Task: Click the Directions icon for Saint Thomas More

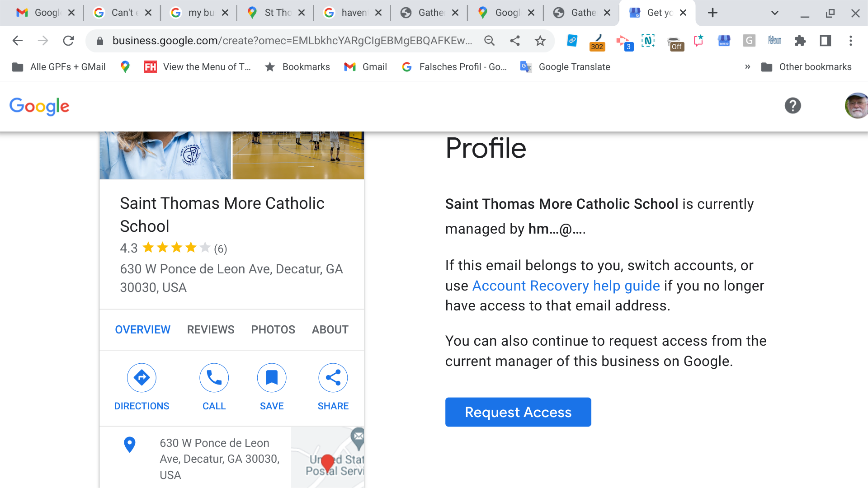Action: [x=142, y=377]
